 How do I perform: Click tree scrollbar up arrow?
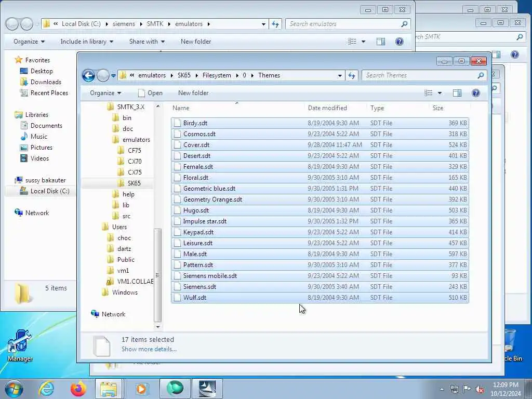coord(157,106)
